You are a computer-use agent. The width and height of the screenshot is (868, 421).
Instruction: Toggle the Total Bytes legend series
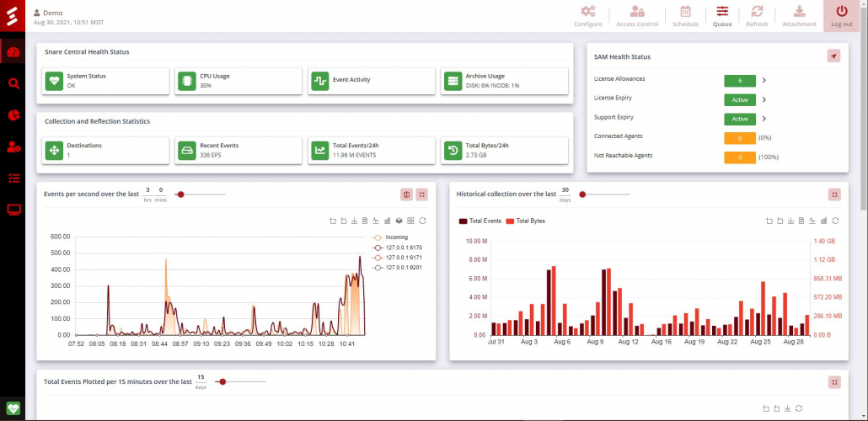[525, 221]
